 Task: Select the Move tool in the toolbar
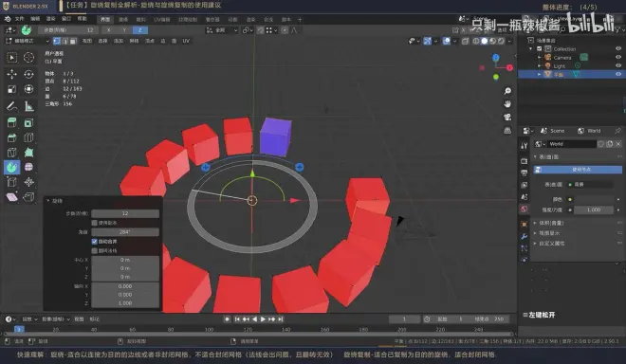click(x=12, y=74)
